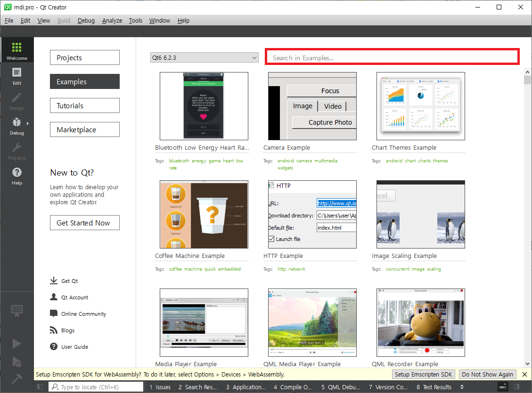Click the Start Debugging run icon

click(x=16, y=362)
